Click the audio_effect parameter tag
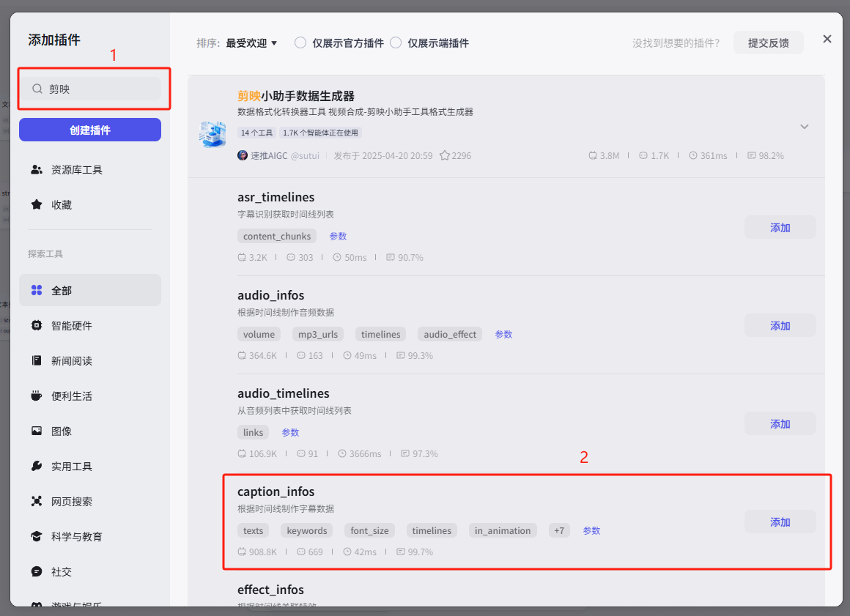Viewport: 850px width, 616px height. point(450,334)
